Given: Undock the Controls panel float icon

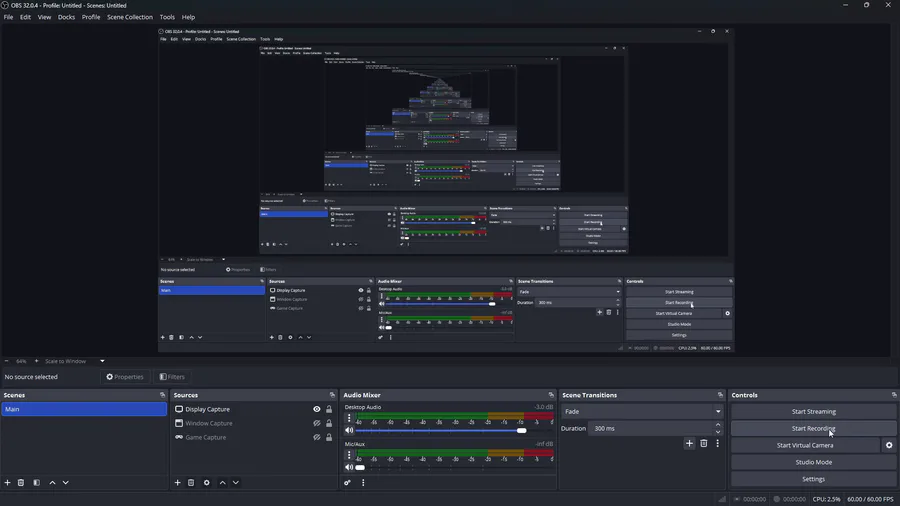Looking at the screenshot, I should 894,395.
